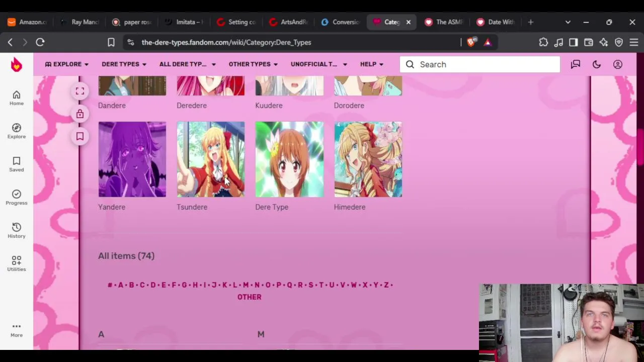
Task: Switch to the Imitata tab
Action: point(185,22)
